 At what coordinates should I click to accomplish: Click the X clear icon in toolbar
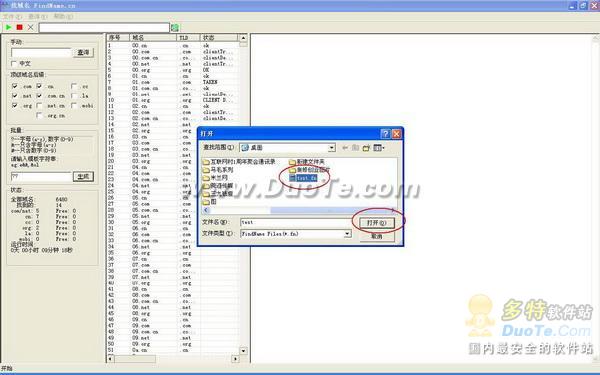point(31,27)
